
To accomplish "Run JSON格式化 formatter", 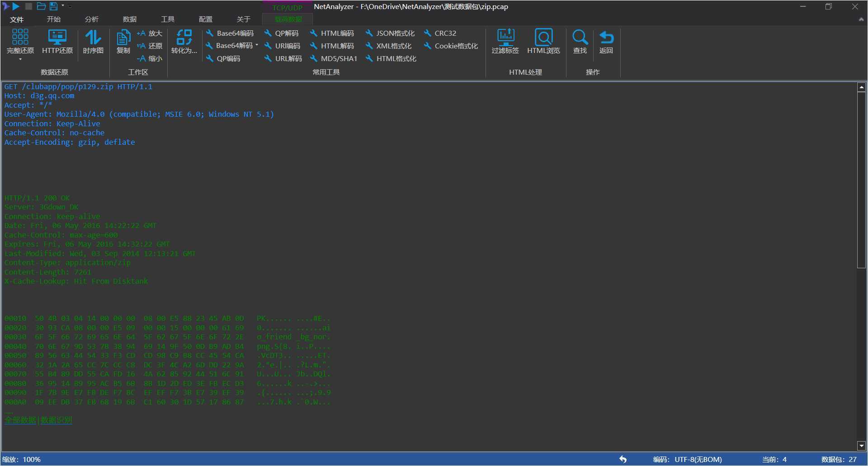I will 390,33.
